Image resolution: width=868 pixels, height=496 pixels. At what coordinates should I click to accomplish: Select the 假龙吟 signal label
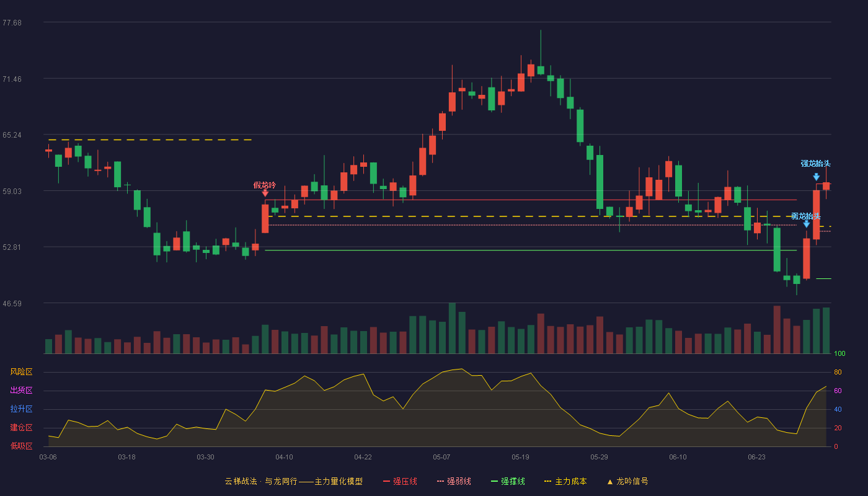[265, 185]
